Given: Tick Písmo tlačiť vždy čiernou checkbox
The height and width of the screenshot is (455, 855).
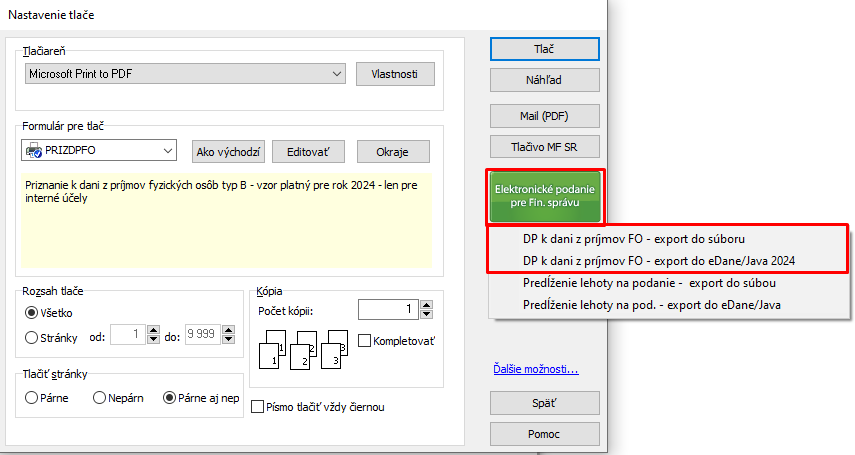Looking at the screenshot, I should [258, 407].
